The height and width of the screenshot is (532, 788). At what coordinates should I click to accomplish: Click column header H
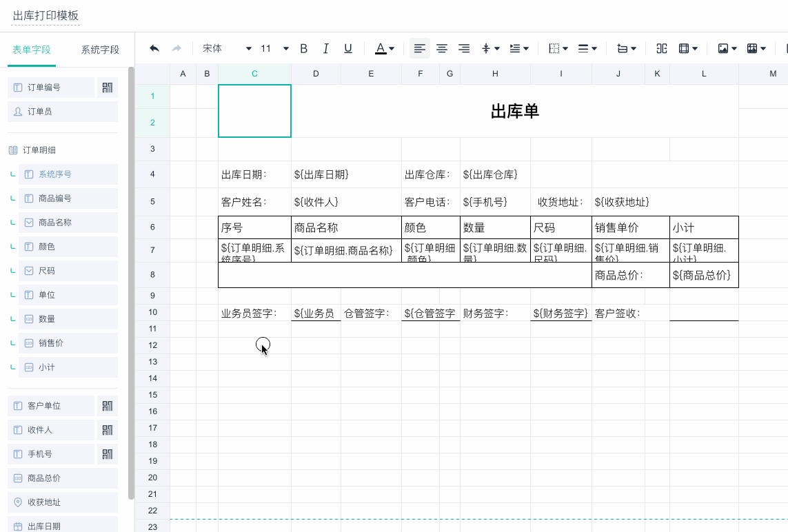click(x=495, y=73)
